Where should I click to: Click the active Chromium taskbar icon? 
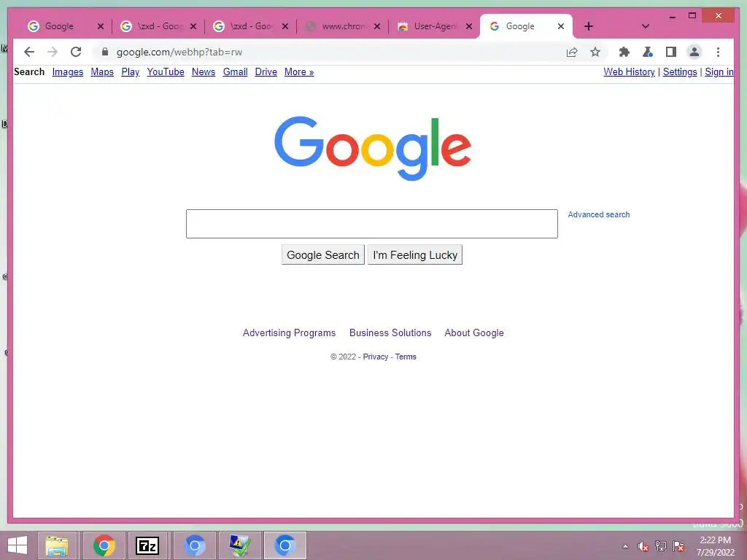[285, 545]
